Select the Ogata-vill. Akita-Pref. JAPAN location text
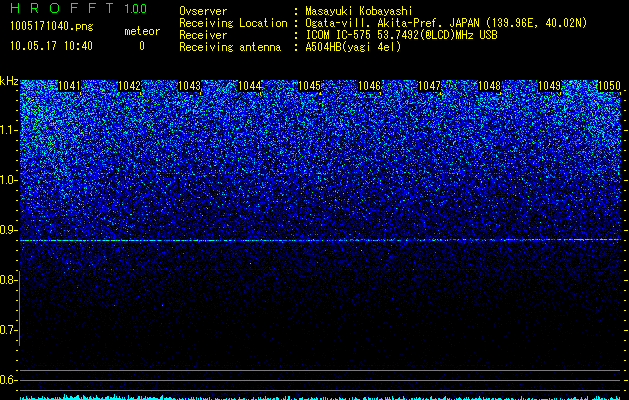The height and width of the screenshot is (400, 629). click(446, 23)
